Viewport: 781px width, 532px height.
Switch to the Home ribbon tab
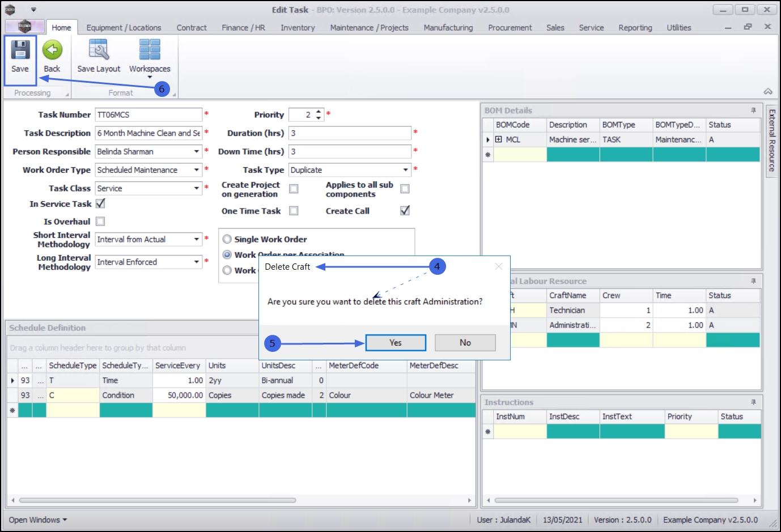coord(61,27)
